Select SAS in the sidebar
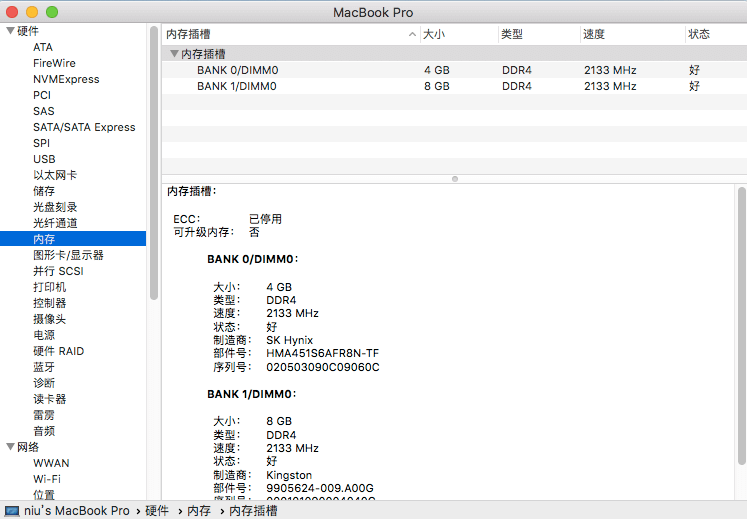 point(44,111)
